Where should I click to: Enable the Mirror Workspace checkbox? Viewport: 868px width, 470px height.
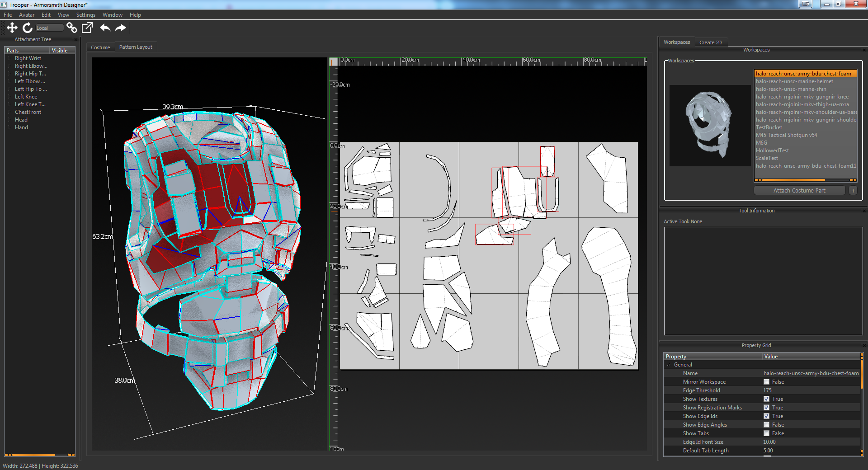(x=766, y=382)
